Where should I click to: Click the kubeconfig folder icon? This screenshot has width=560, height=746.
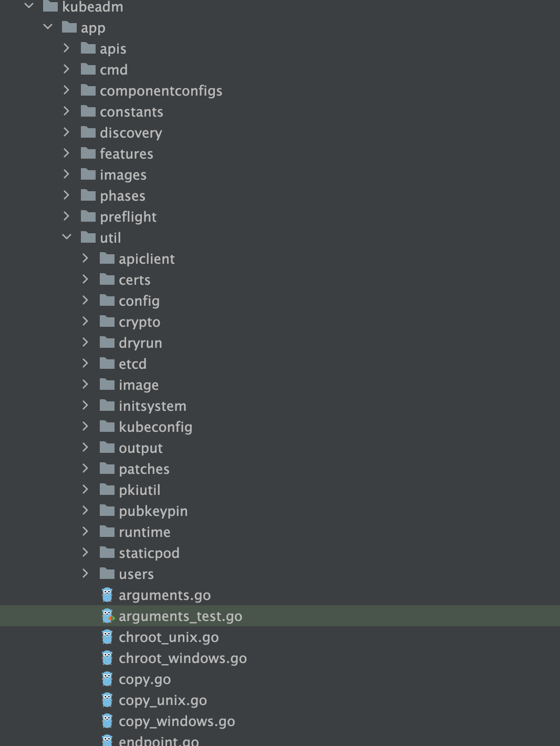pos(107,427)
